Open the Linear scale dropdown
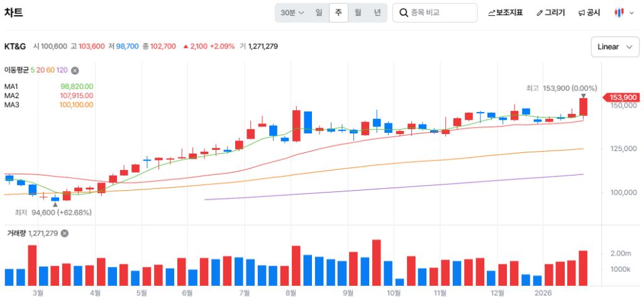644x304 pixels. tap(614, 47)
